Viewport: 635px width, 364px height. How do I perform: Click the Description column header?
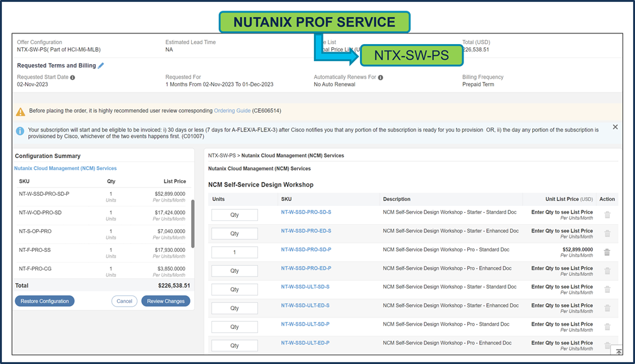(x=397, y=199)
